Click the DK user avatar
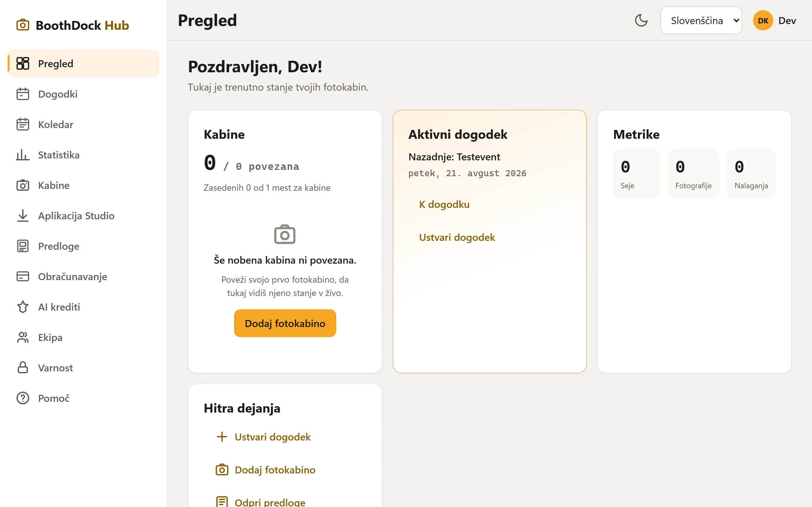This screenshot has width=812, height=507. pyautogui.click(x=763, y=21)
